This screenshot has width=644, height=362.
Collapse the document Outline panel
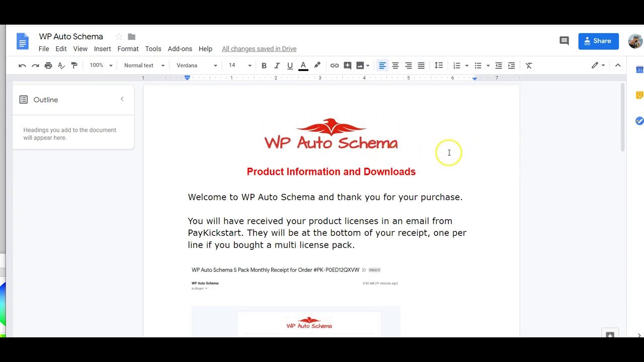tap(122, 99)
